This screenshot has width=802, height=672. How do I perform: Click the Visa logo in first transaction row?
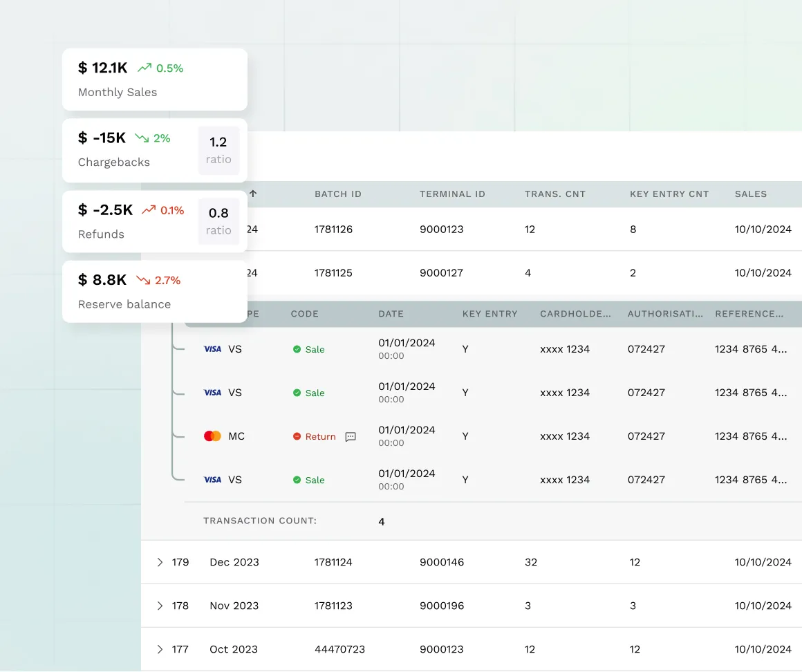point(212,349)
